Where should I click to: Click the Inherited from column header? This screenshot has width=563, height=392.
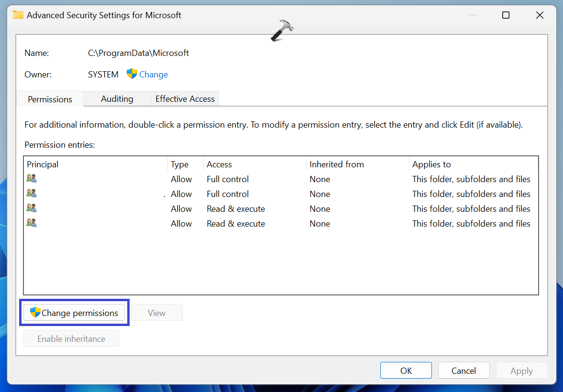coord(357,164)
